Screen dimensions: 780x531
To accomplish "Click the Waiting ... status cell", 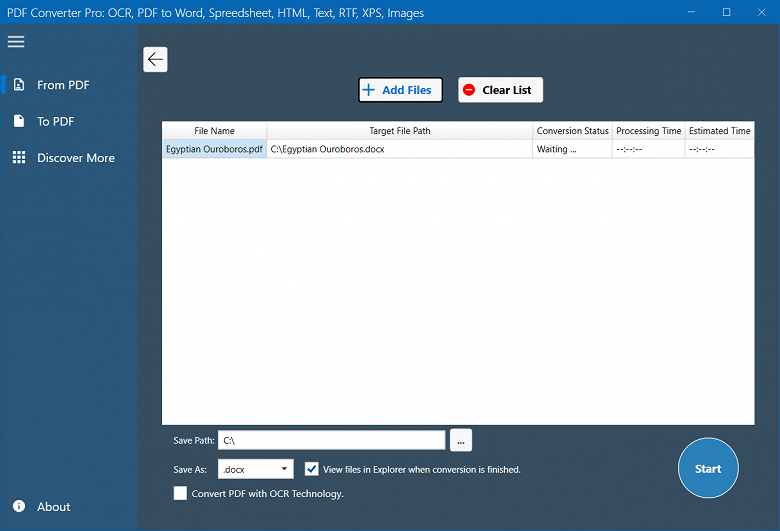I will pos(572,149).
